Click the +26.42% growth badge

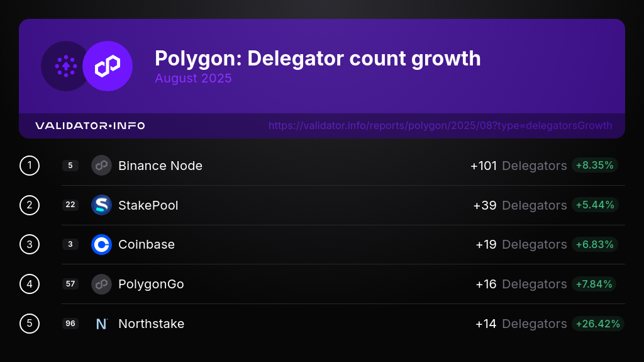pos(597,324)
